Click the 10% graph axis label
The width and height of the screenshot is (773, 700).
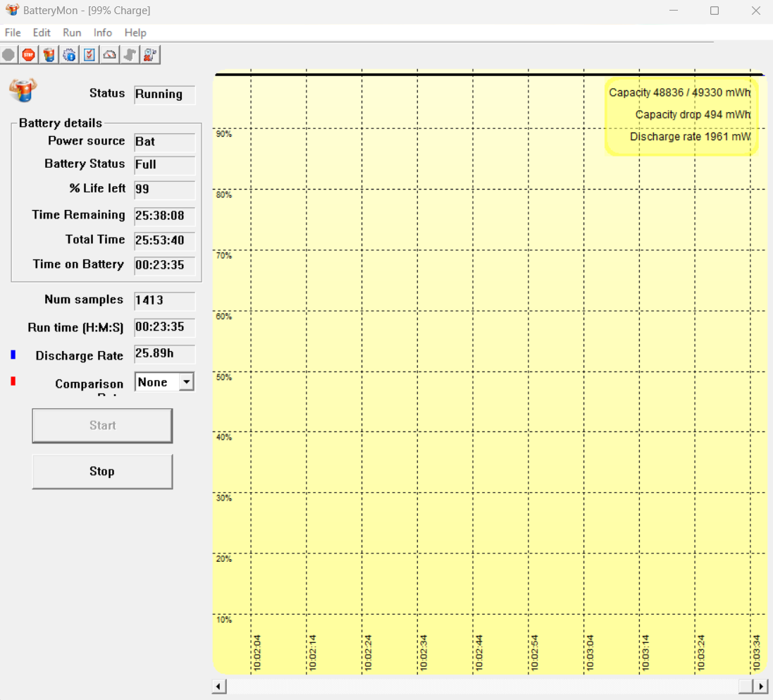tap(224, 620)
